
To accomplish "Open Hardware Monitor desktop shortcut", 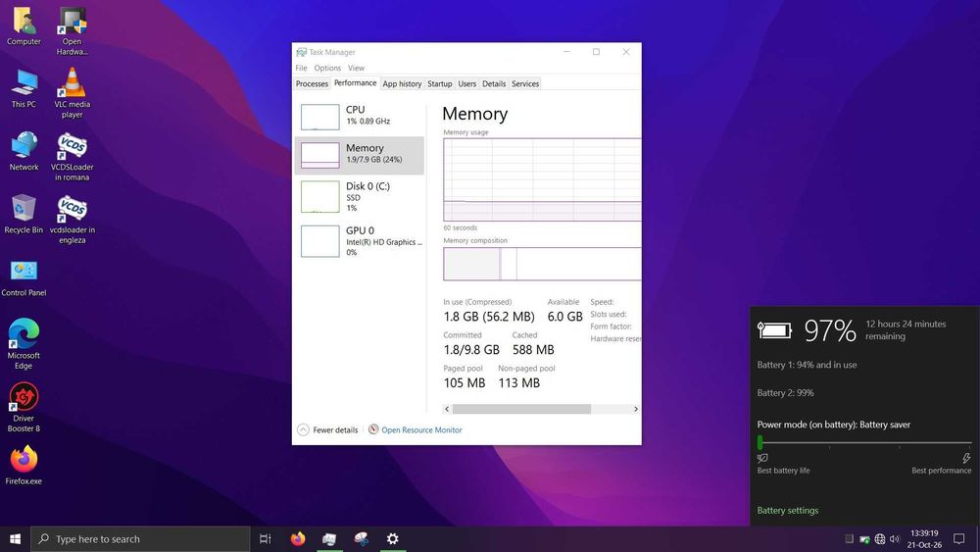I will (x=72, y=31).
